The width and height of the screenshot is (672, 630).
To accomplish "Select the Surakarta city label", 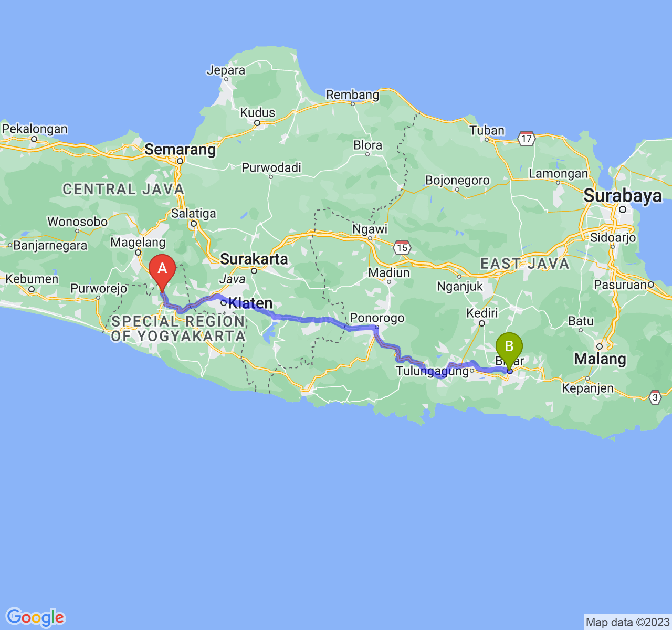I will (254, 259).
